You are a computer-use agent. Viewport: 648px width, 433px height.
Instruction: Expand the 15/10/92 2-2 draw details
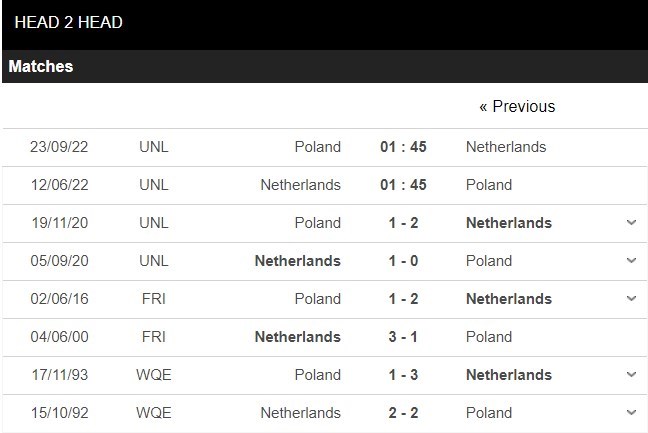tap(631, 413)
